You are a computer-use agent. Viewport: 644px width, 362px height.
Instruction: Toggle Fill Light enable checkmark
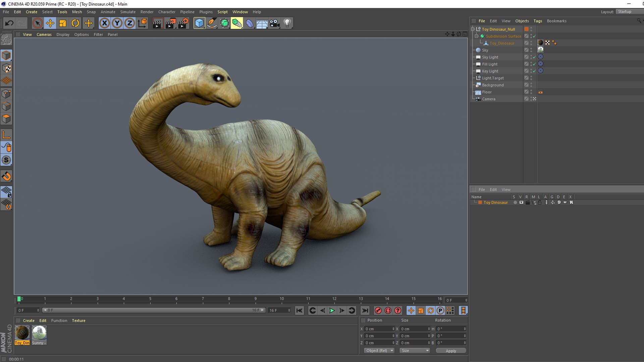pyautogui.click(x=534, y=64)
